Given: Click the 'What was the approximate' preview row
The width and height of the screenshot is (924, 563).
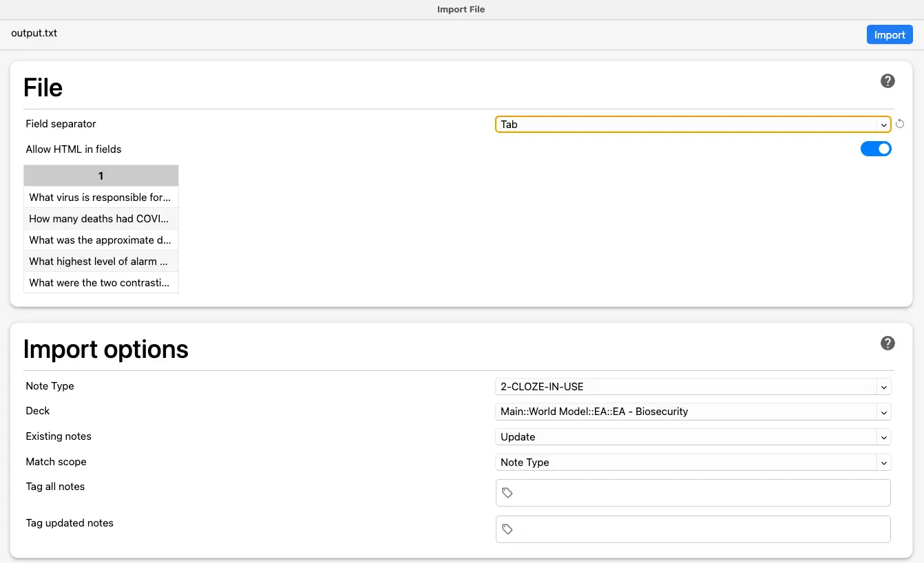Looking at the screenshot, I should pyautogui.click(x=101, y=240).
